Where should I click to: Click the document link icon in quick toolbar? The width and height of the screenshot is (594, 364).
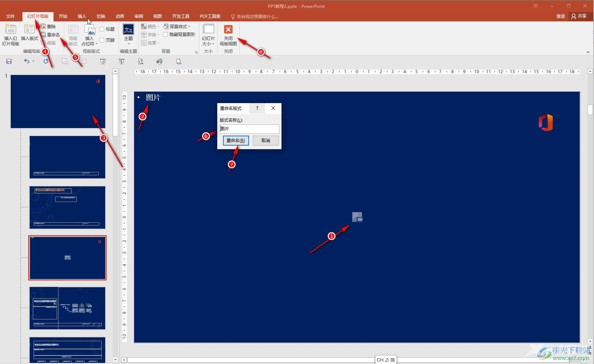coord(179,61)
